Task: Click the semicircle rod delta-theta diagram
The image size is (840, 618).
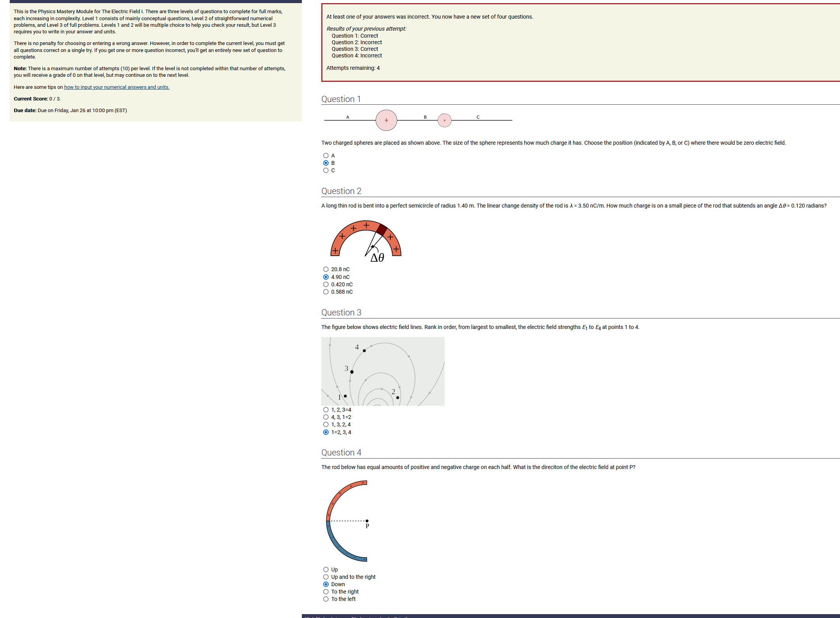Action: pos(365,241)
